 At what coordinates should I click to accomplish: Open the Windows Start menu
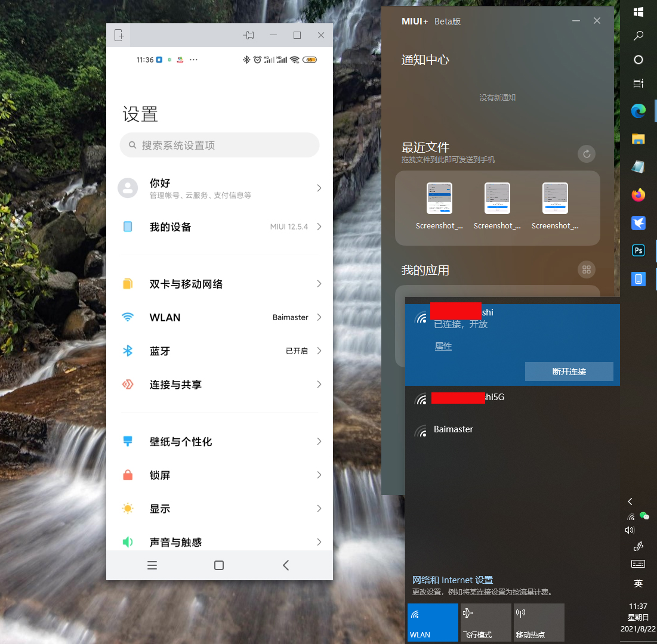(x=638, y=12)
